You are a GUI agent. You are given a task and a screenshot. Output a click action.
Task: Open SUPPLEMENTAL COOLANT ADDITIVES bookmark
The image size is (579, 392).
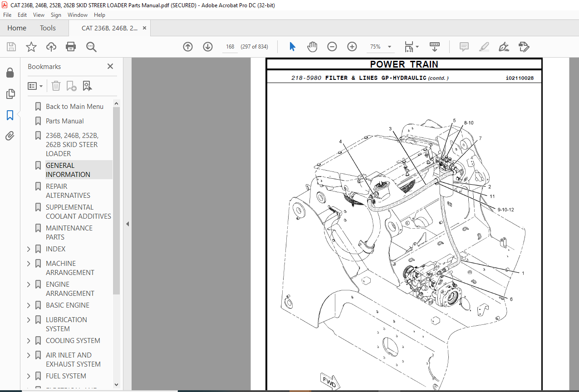[79, 212]
